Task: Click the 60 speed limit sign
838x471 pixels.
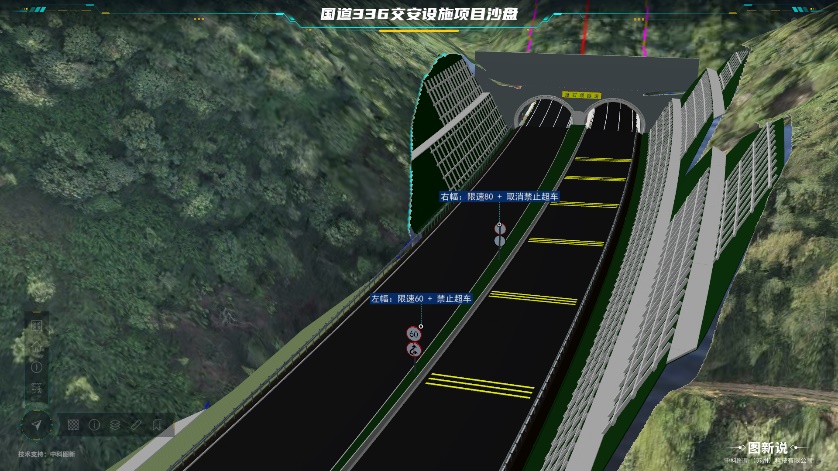Action: point(413,333)
